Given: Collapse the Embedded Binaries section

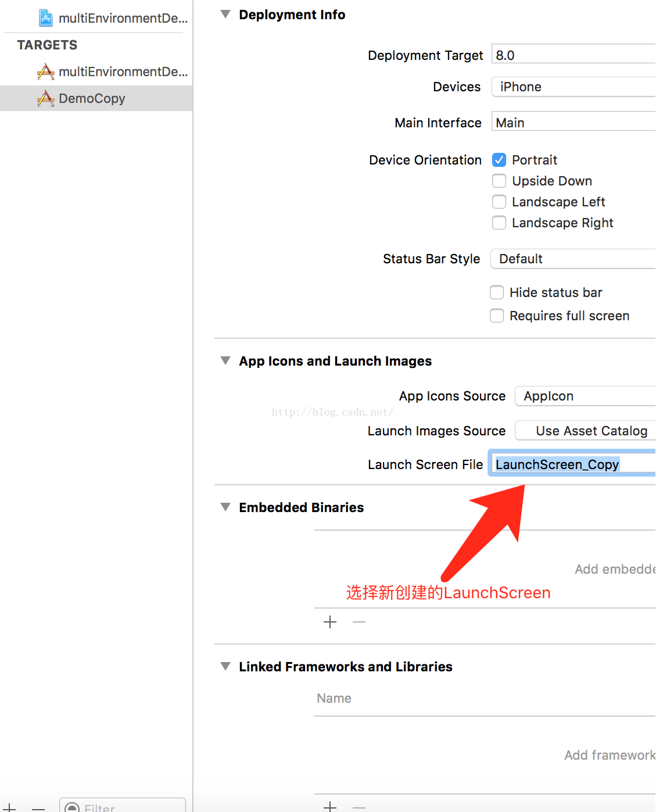Looking at the screenshot, I should [x=225, y=507].
